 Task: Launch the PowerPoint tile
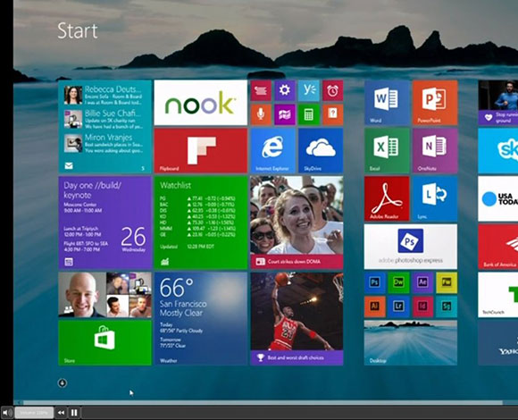435,103
